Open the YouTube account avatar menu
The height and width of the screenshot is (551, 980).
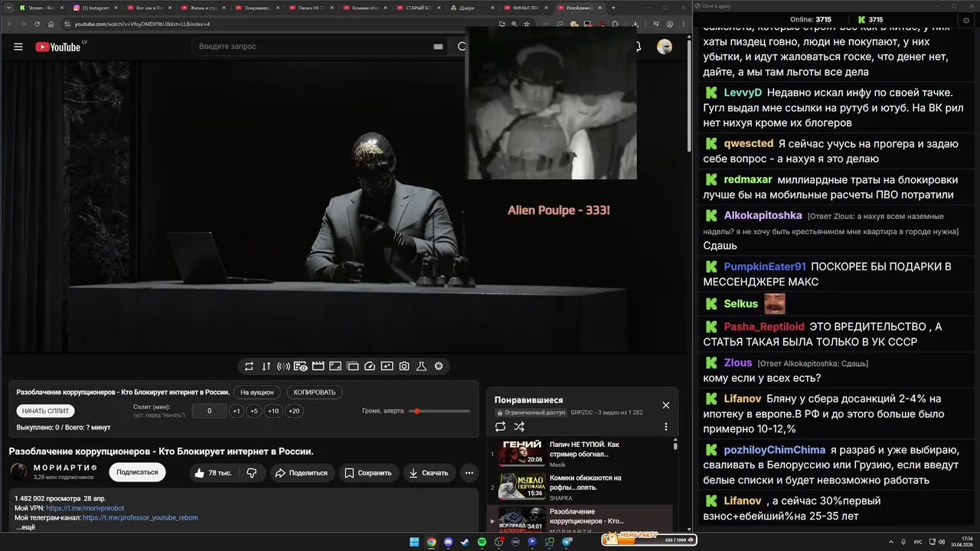[665, 47]
